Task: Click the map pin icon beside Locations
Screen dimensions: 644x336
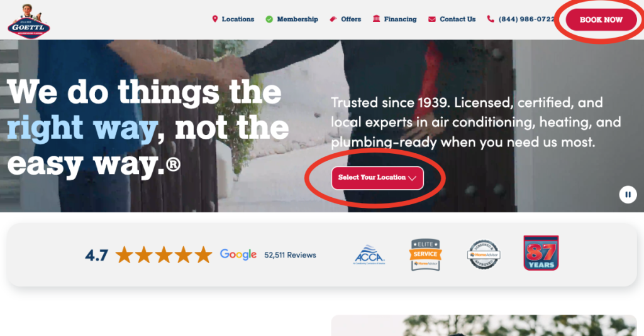Action: (215, 19)
